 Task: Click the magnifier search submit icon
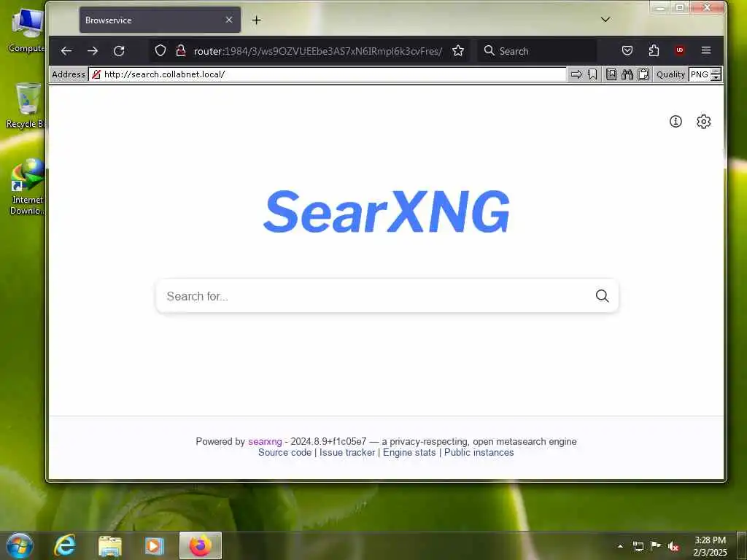(x=602, y=296)
